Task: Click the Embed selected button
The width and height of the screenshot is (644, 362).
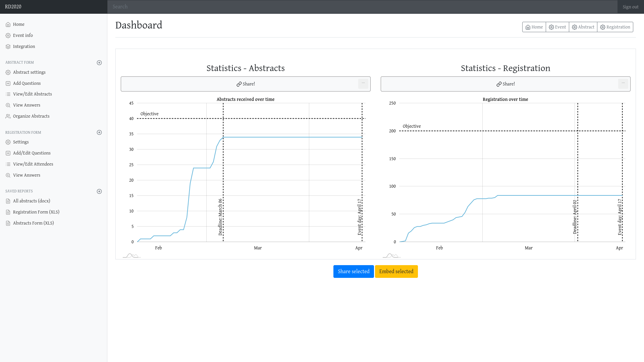Action: click(396, 271)
